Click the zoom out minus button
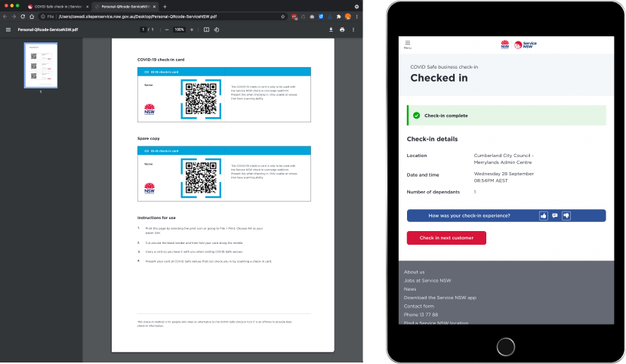The height and width of the screenshot is (364, 626). (x=166, y=29)
